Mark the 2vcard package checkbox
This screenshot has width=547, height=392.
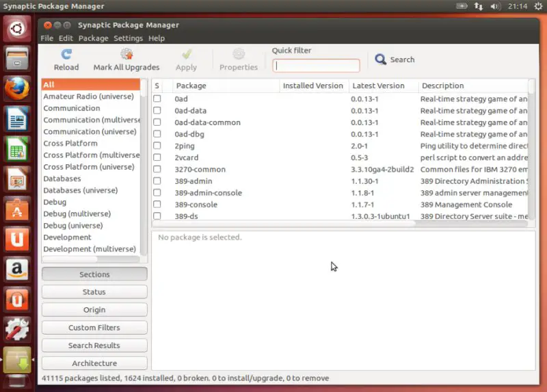point(157,157)
